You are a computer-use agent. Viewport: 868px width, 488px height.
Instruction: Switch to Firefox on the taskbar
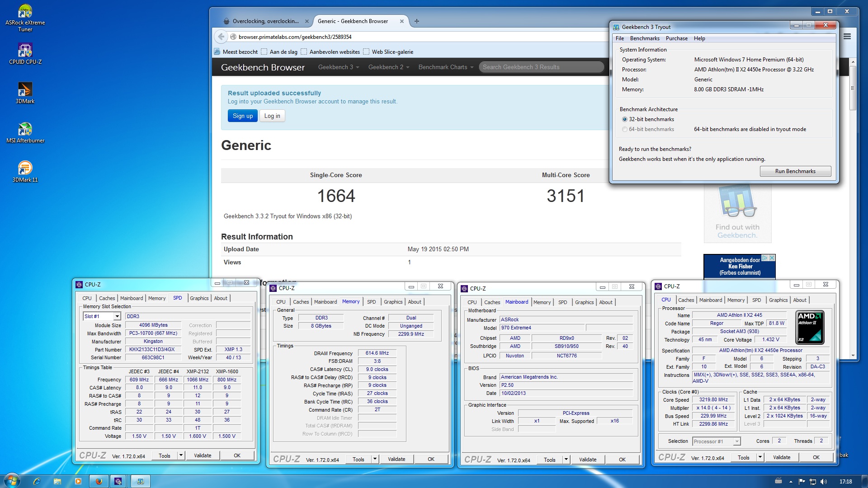[x=99, y=481]
